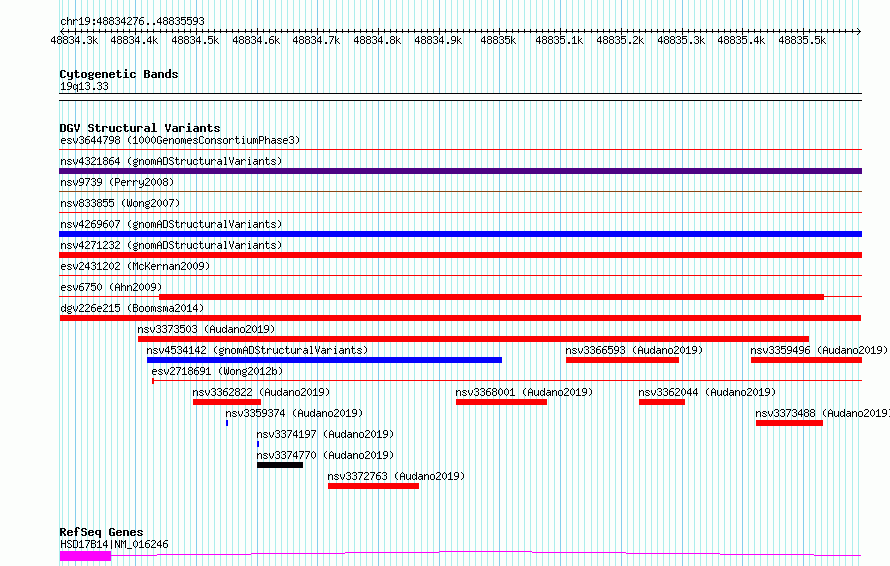
Task: Click the esv6750 (Ahn2009) label
Action: (x=111, y=287)
